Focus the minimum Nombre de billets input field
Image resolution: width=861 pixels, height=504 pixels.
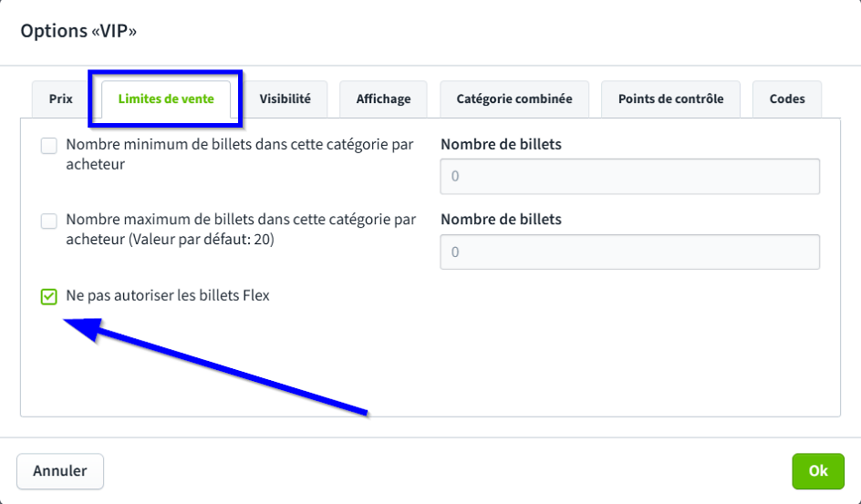click(x=629, y=176)
